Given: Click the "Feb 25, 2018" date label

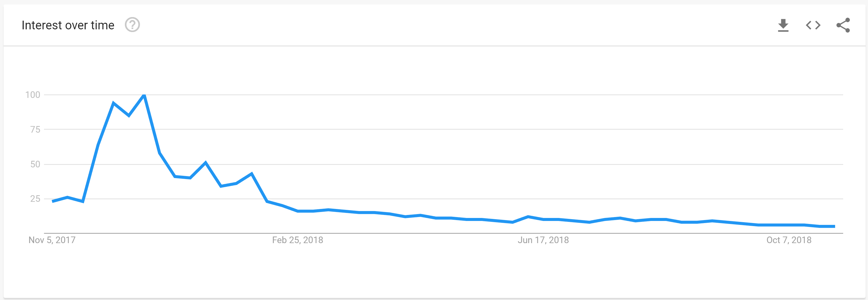Looking at the screenshot, I should [298, 240].
